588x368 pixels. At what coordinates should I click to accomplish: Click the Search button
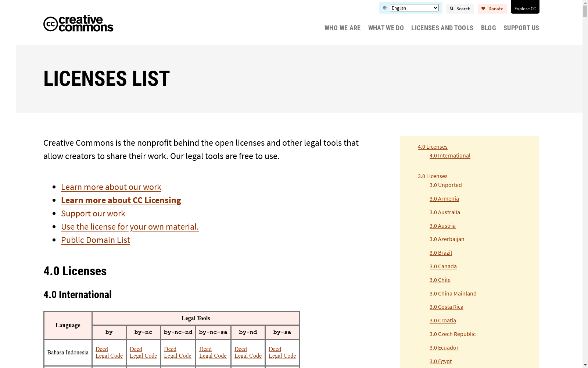click(x=460, y=8)
